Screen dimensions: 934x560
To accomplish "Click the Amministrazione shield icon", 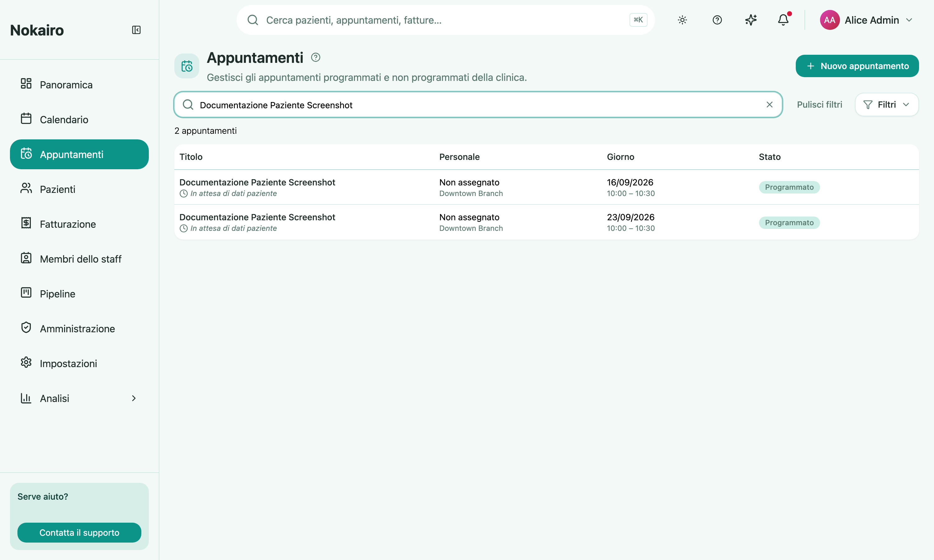I will pyautogui.click(x=26, y=327).
